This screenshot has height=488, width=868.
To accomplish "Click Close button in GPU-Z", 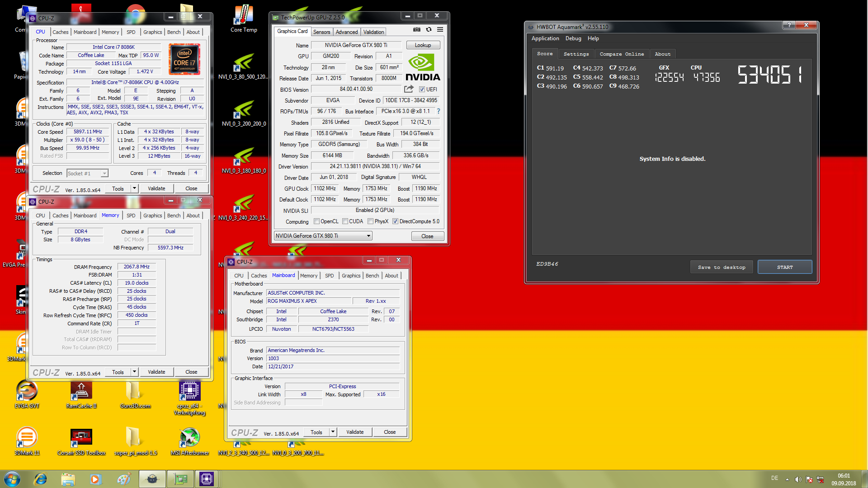I will [427, 236].
